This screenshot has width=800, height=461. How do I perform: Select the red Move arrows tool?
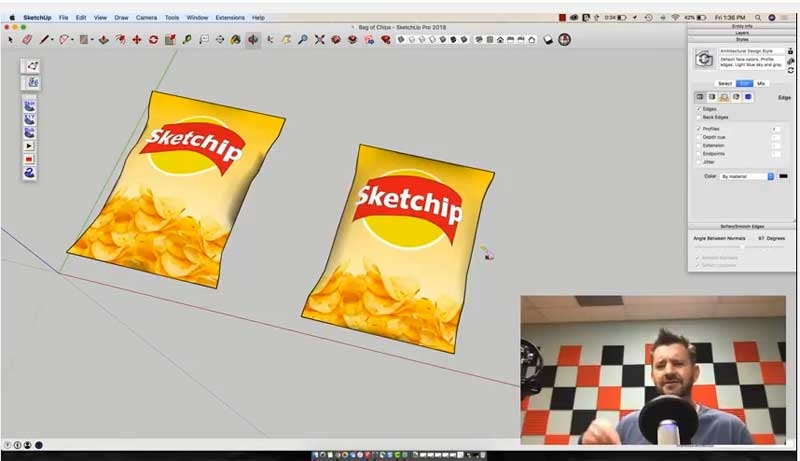pos(137,39)
